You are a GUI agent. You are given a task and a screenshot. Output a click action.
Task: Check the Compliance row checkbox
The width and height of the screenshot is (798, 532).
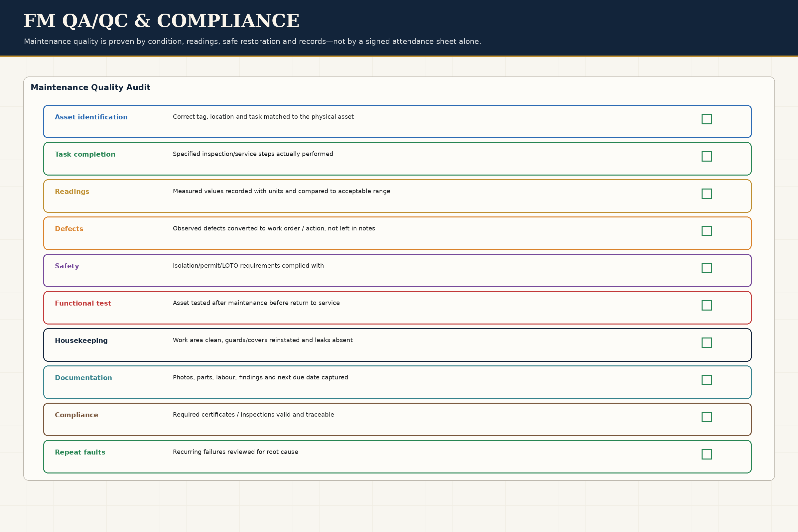coord(706,417)
